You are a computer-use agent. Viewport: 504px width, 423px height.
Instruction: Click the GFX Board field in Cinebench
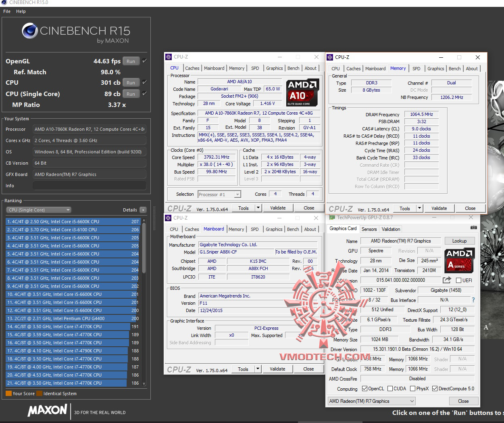coord(90,174)
